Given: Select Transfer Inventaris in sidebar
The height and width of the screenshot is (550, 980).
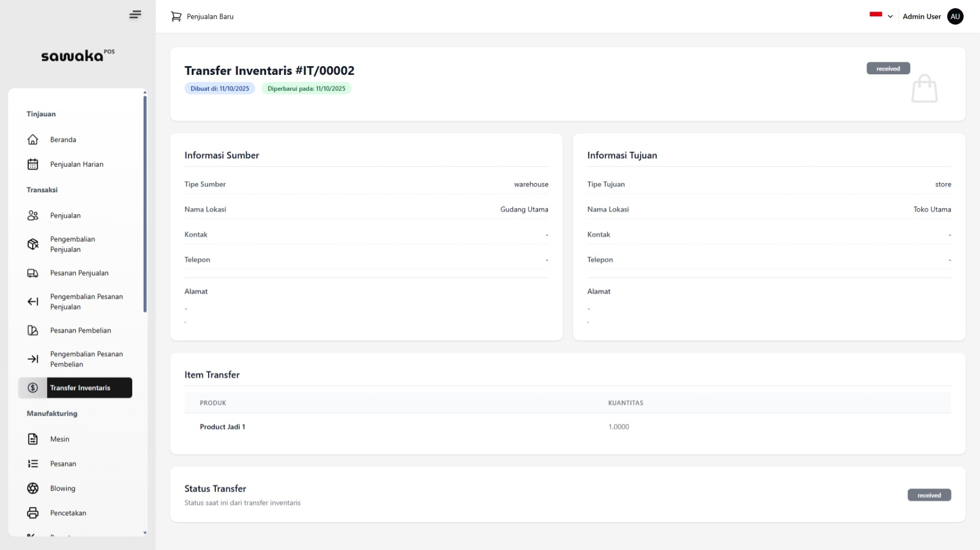Looking at the screenshot, I should [80, 388].
